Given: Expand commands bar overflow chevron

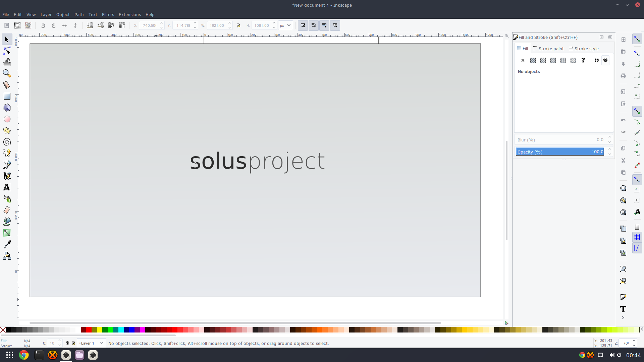Looking at the screenshot, I should pyautogui.click(x=623, y=318).
